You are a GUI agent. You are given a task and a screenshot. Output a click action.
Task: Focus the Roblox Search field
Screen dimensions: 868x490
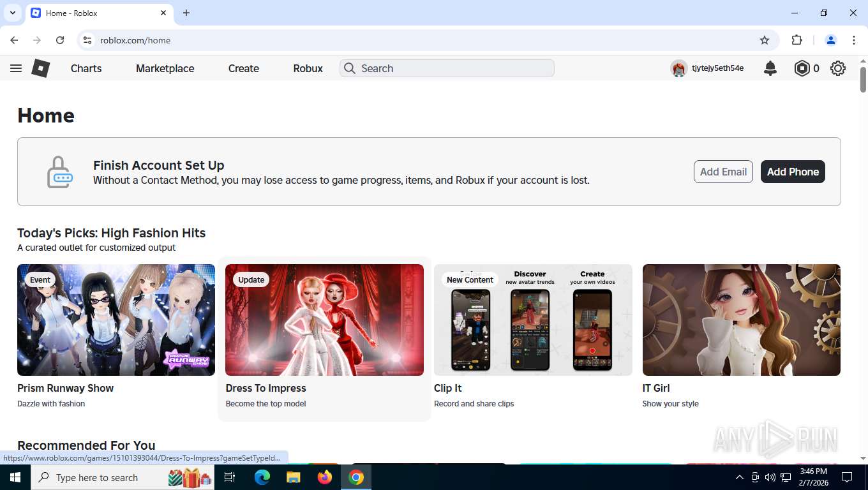447,68
